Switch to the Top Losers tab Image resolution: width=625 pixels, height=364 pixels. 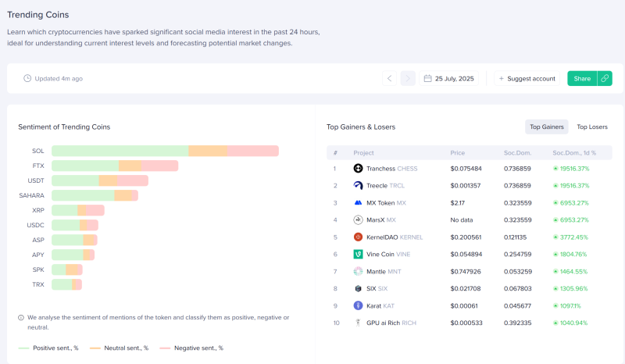[x=592, y=127]
